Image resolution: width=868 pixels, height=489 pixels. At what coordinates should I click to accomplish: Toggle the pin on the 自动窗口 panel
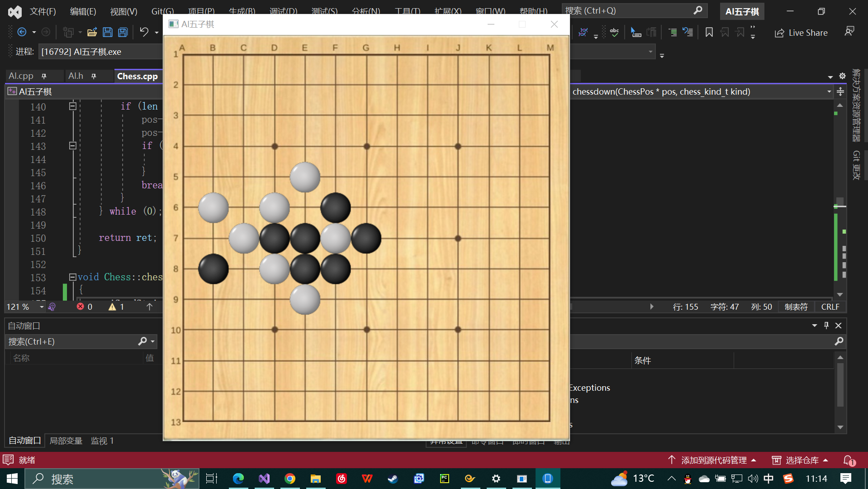[x=826, y=325]
